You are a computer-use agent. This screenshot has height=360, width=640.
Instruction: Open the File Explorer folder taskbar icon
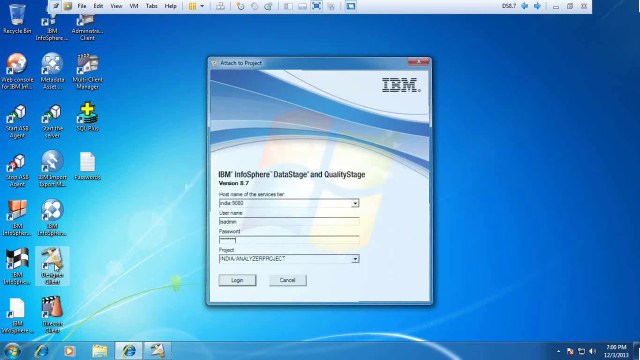[x=100, y=351]
